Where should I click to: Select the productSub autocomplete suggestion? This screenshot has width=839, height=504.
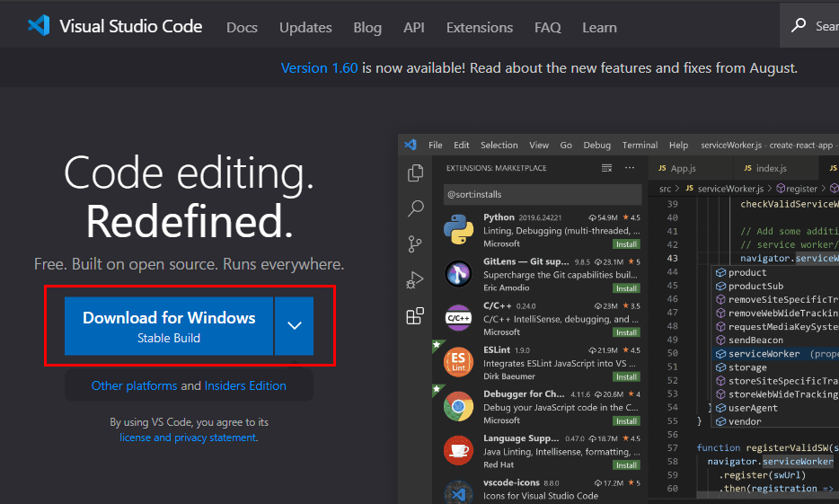775,286
